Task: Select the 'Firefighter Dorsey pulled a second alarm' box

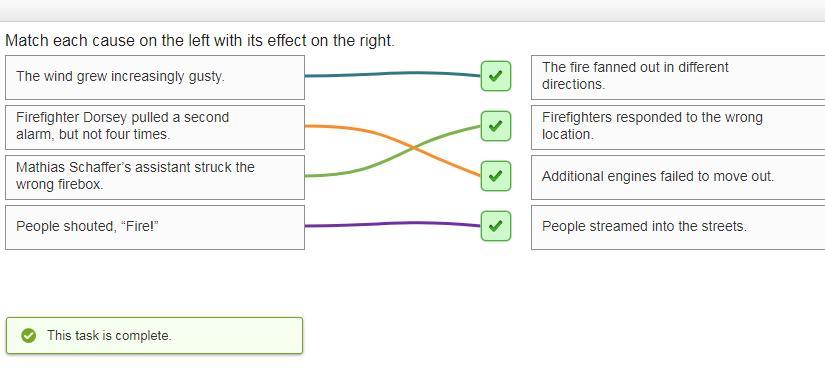Action: (155, 127)
